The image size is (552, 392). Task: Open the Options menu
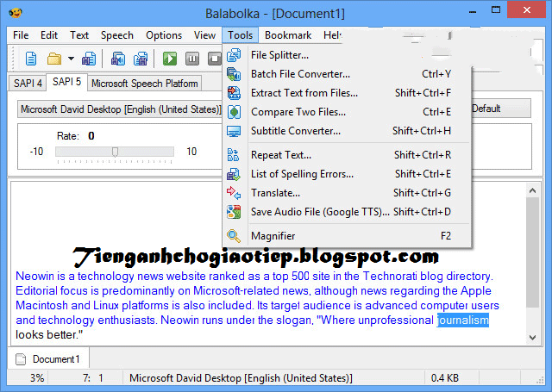point(164,35)
